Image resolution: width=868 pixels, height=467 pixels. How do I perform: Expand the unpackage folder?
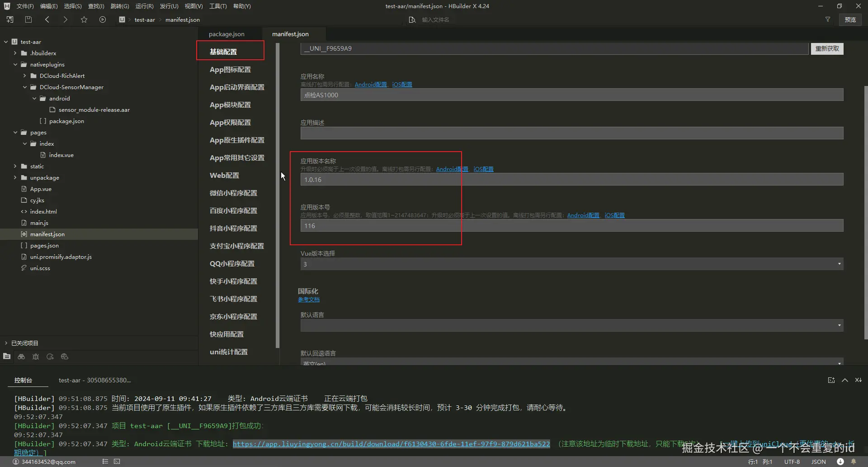pos(15,177)
